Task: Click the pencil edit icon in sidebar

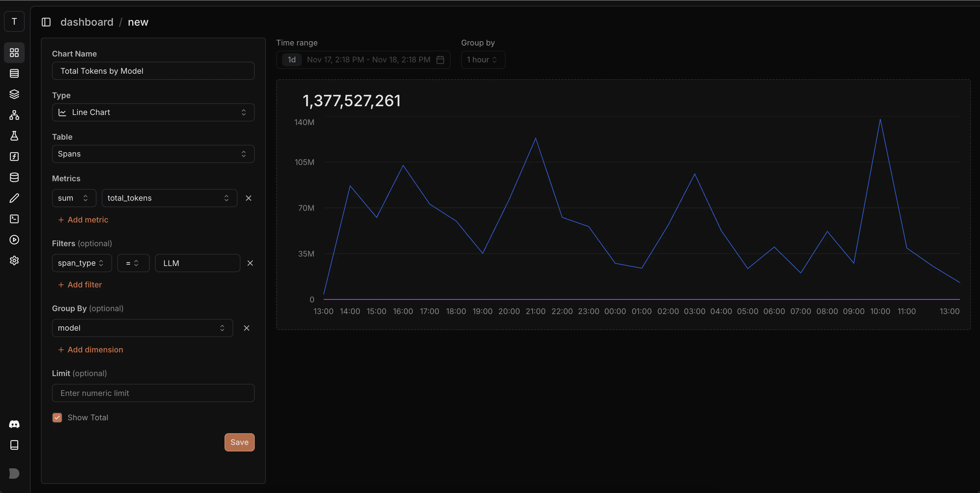Action: 14,198
